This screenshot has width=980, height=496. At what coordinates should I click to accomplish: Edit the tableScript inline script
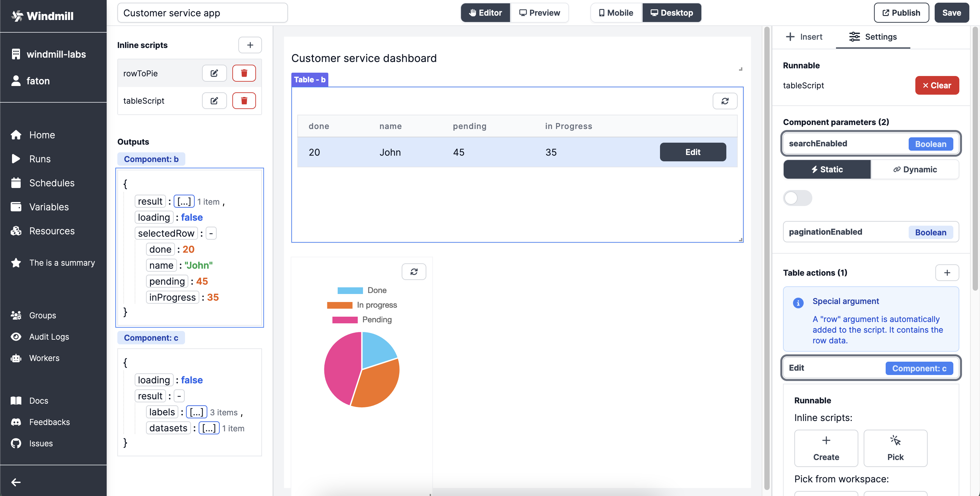214,101
